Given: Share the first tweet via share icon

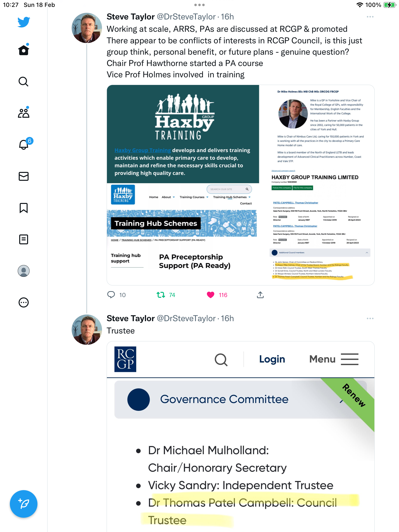Looking at the screenshot, I should coord(260,295).
